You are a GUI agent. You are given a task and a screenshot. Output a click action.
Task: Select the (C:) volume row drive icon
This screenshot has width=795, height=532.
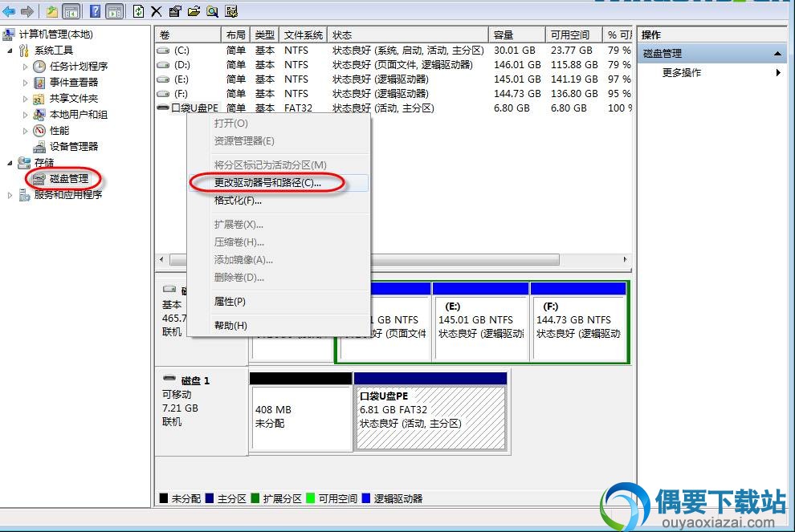[163, 51]
